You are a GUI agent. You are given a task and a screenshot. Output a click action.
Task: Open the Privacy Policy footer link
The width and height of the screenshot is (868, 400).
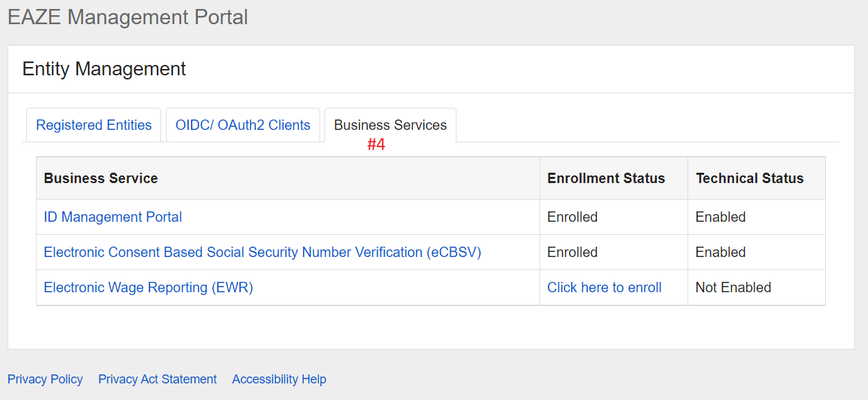point(45,379)
